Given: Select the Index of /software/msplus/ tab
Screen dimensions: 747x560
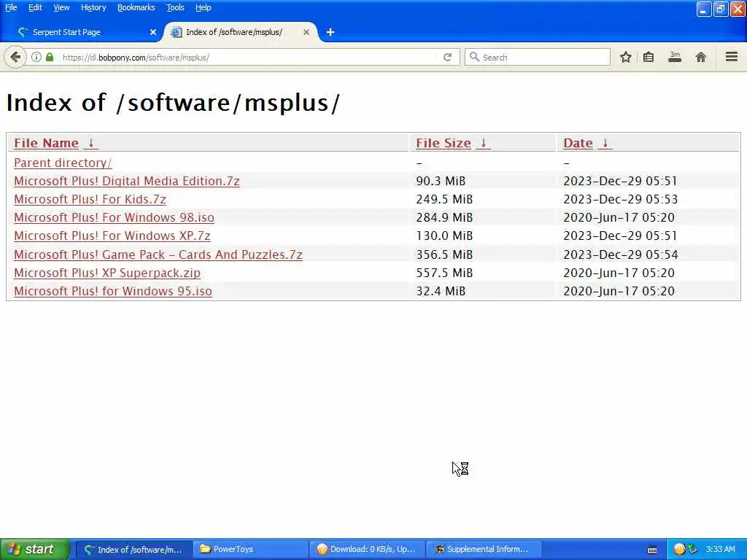Looking at the screenshot, I should coord(240,32).
